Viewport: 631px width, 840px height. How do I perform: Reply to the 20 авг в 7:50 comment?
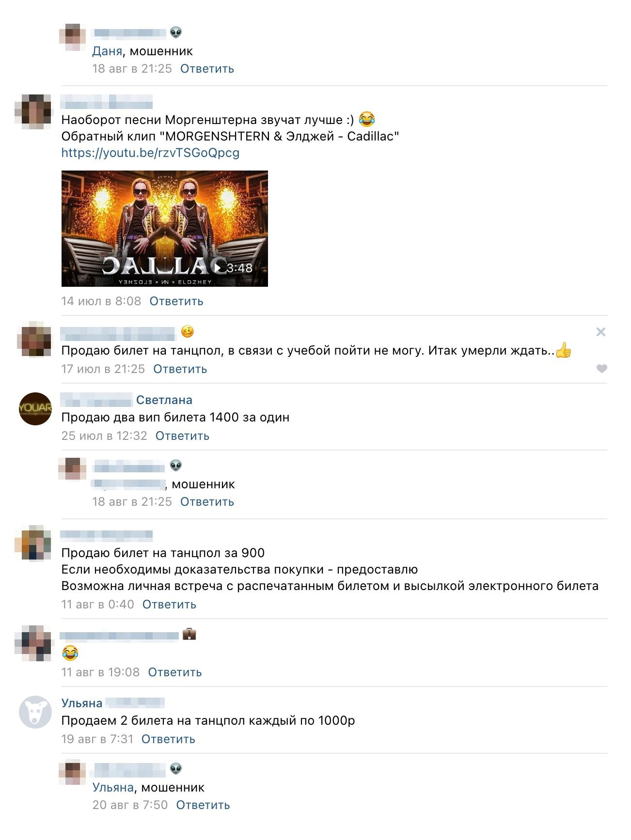point(203,805)
